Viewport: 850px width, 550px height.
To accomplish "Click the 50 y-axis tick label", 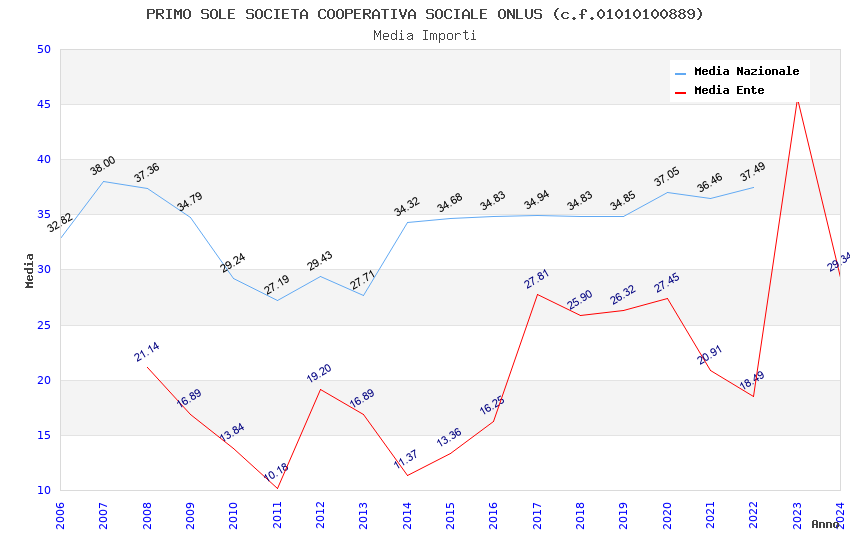I will [x=44, y=49].
